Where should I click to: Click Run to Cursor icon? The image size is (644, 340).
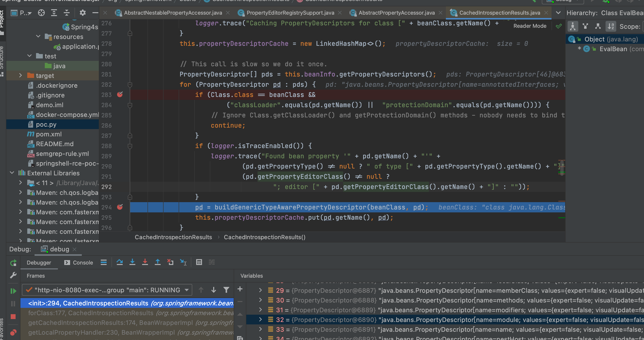pyautogui.click(x=183, y=262)
